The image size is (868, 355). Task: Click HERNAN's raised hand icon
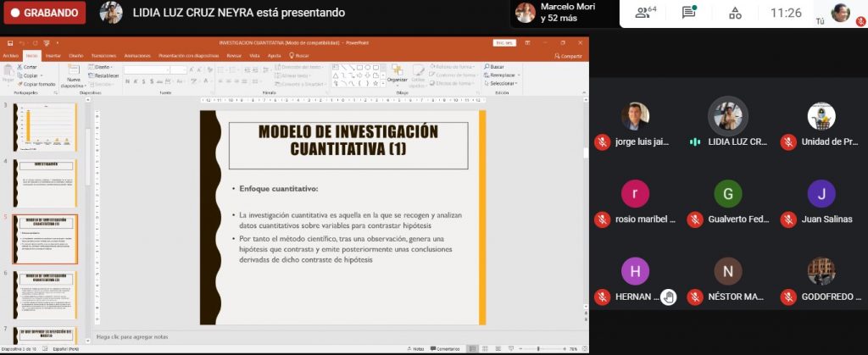669,297
